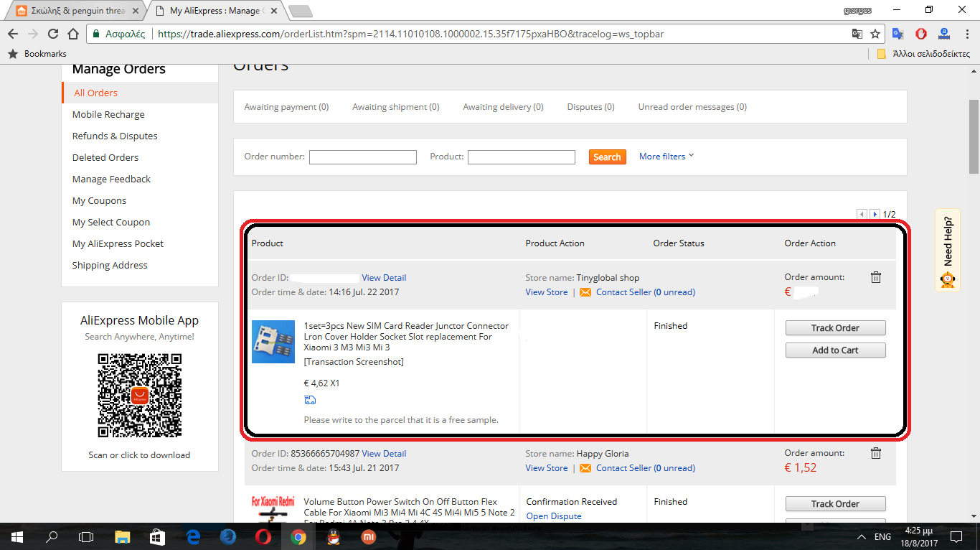
Task: Open the SIM Card Reader product title
Action: 406,337
